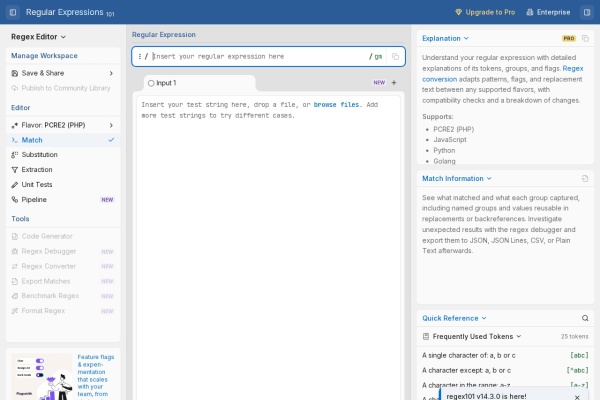Click Publish to Community Library

point(63,88)
